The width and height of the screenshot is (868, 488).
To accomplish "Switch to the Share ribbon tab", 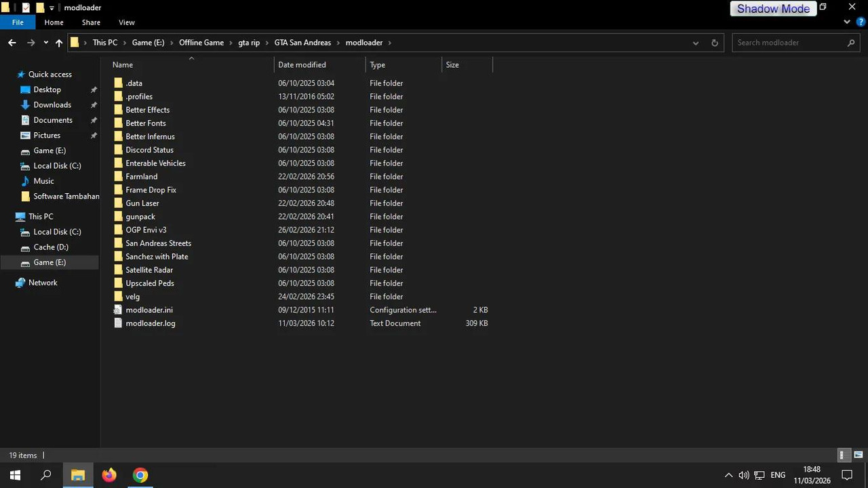I will click(x=91, y=22).
